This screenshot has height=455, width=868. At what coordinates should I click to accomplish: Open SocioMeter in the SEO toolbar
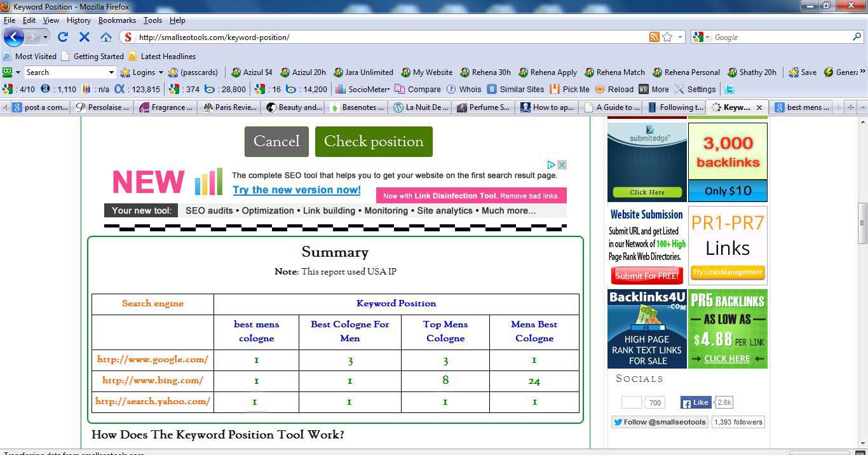point(362,89)
